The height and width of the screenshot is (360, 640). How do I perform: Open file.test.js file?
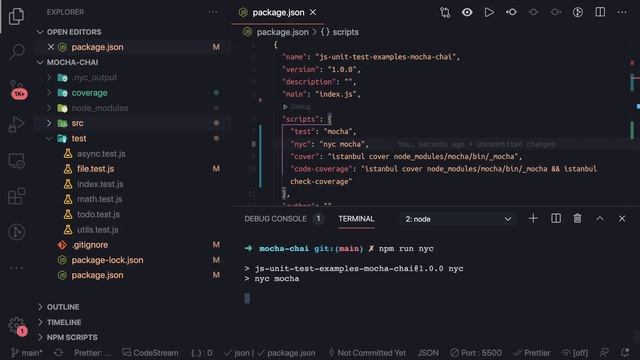pyautogui.click(x=96, y=169)
